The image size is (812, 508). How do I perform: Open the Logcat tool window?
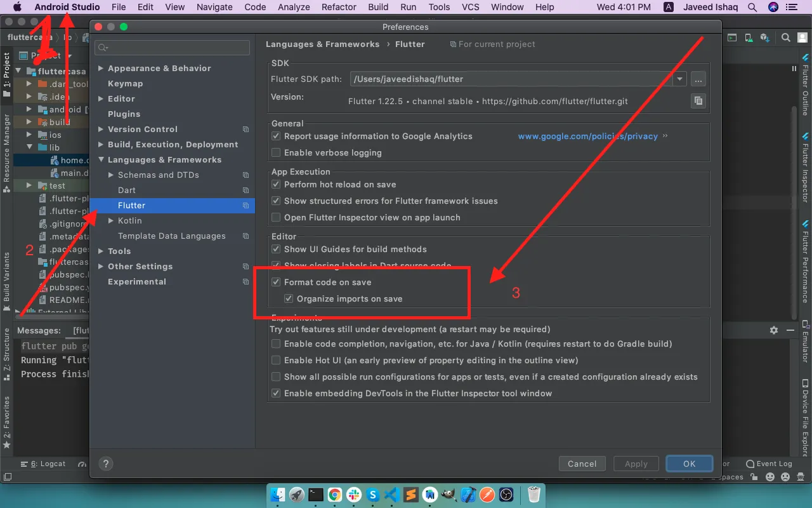(43, 464)
